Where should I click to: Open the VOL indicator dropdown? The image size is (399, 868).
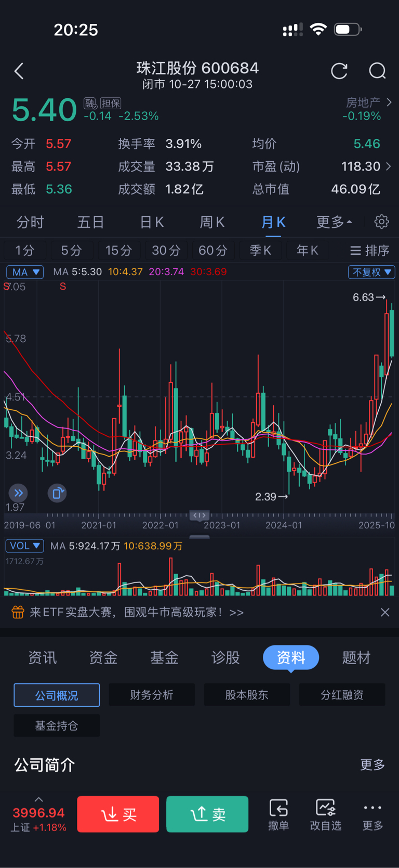(24, 546)
